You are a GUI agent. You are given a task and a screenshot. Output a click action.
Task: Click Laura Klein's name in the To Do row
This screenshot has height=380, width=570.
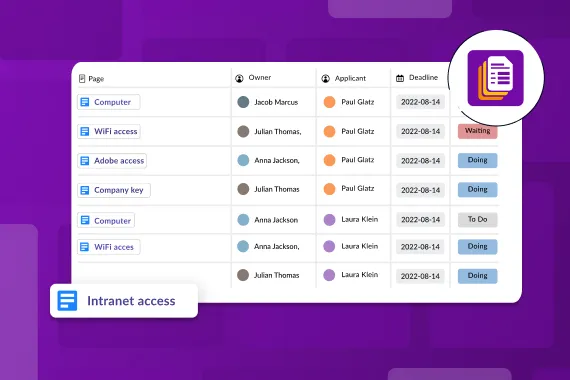360,219
